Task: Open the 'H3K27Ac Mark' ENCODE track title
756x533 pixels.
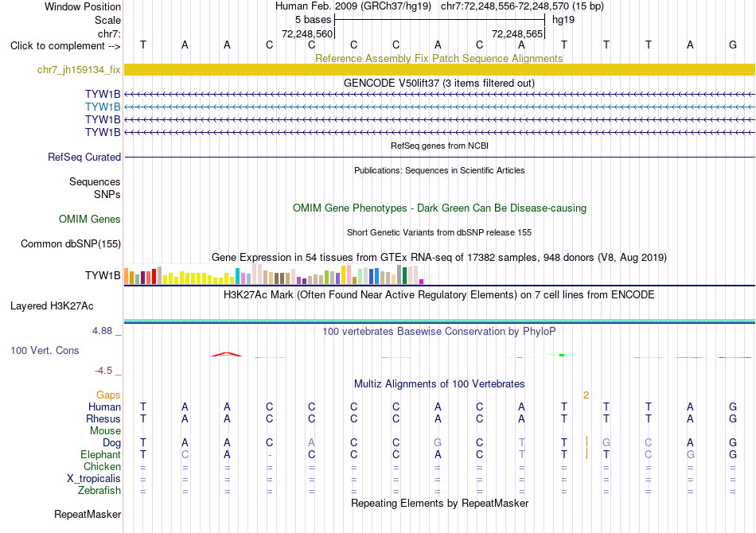Action: point(439,295)
